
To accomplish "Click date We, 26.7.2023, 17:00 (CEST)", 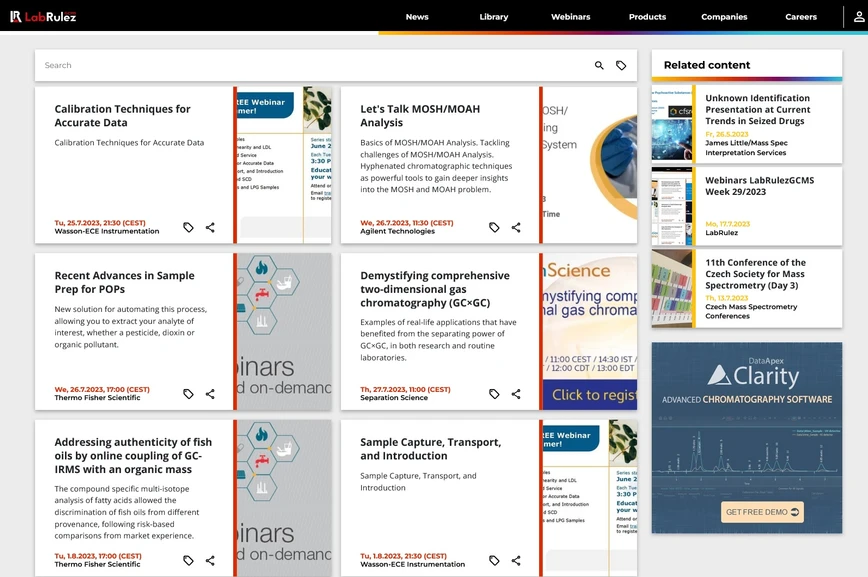I will point(102,389).
